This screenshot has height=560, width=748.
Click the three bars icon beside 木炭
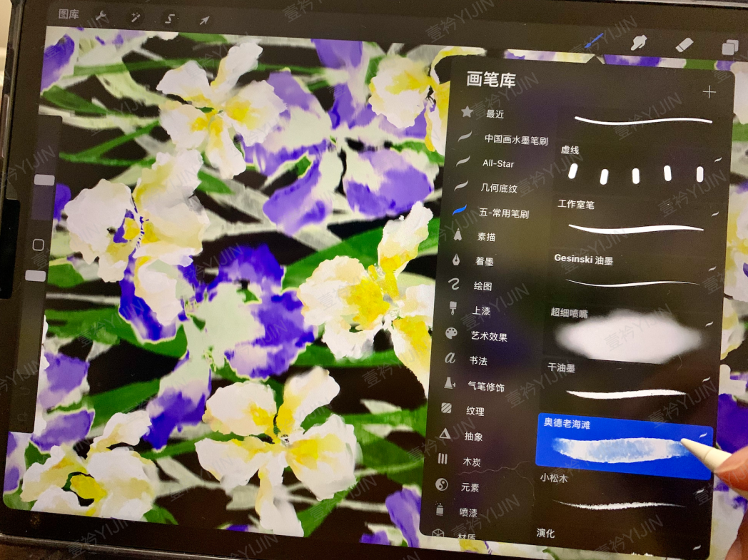point(443,459)
